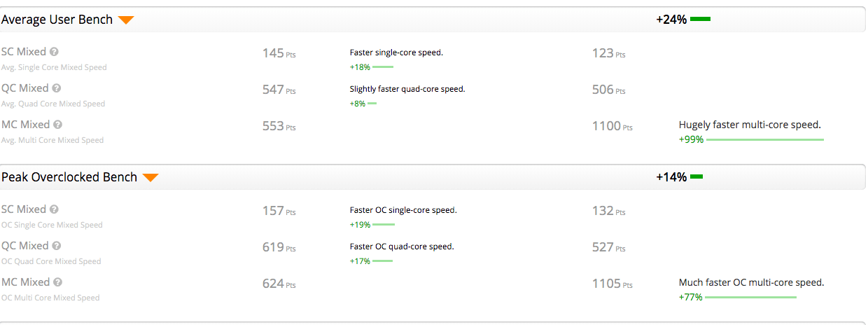Click the +14% dark green bar
This screenshot has height=325, width=868.
point(696,177)
